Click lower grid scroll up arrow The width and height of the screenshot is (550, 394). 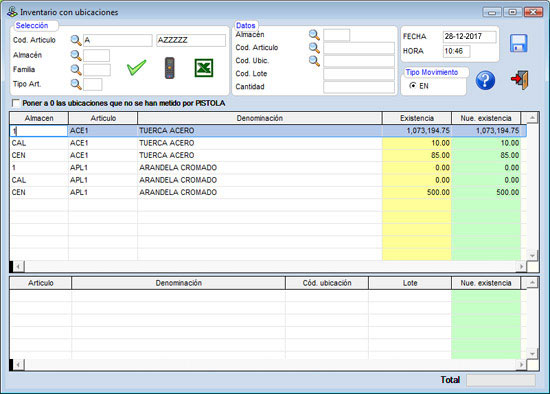point(532,283)
